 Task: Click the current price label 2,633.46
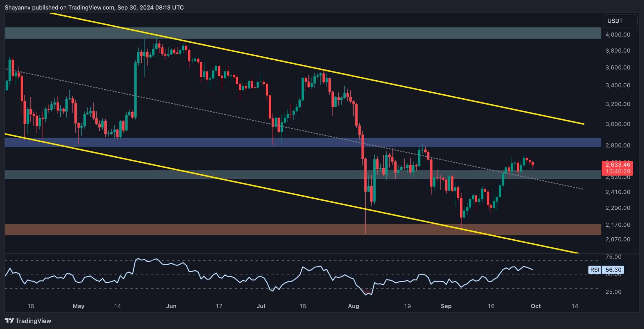coord(618,165)
